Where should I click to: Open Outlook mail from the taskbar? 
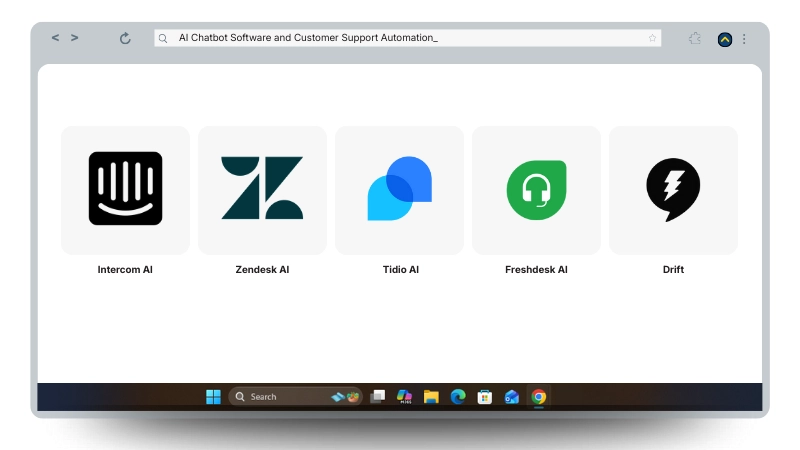(x=512, y=396)
